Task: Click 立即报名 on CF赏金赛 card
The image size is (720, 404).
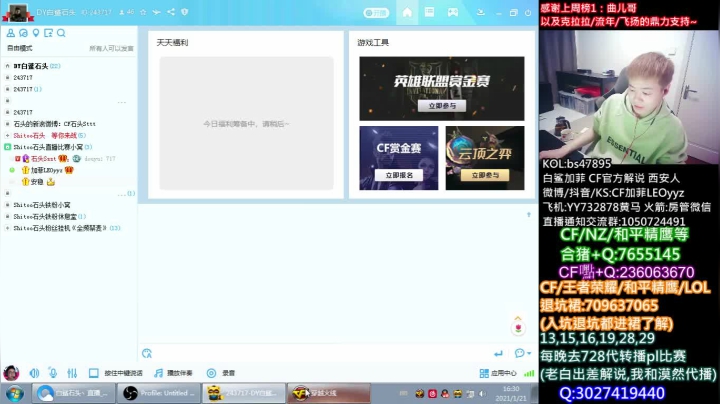Action: point(399,175)
